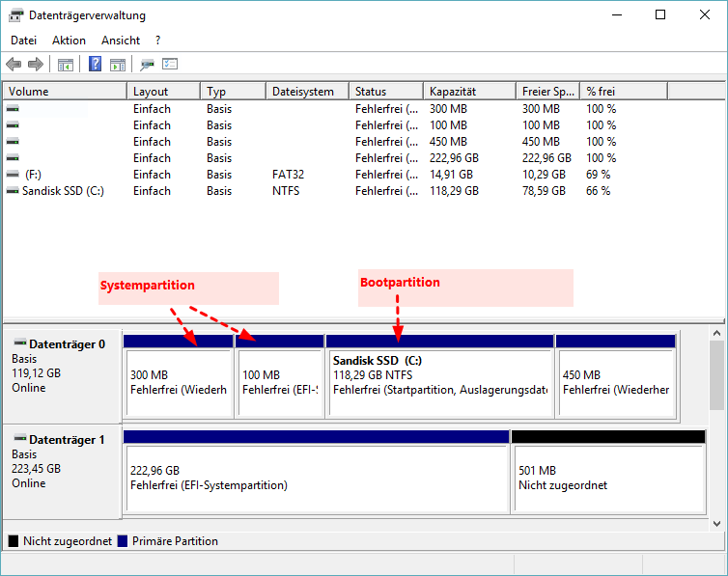Sort the list by the Kapazität column
The height and width of the screenshot is (576, 728).
coord(468,92)
